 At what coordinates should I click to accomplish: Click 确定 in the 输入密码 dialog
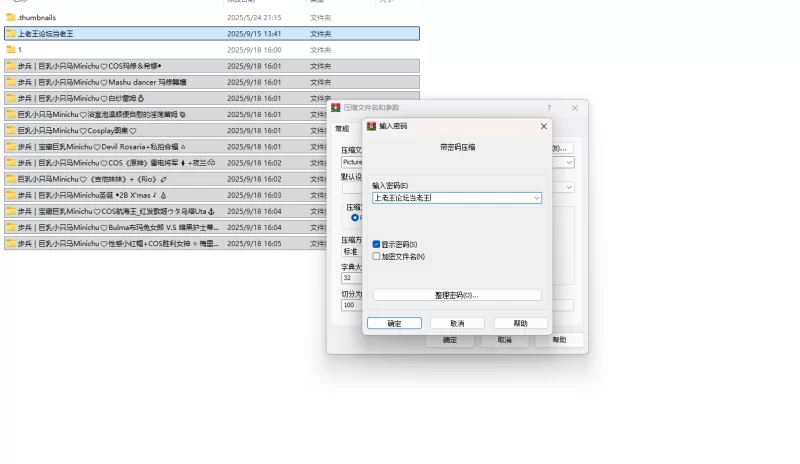(394, 323)
